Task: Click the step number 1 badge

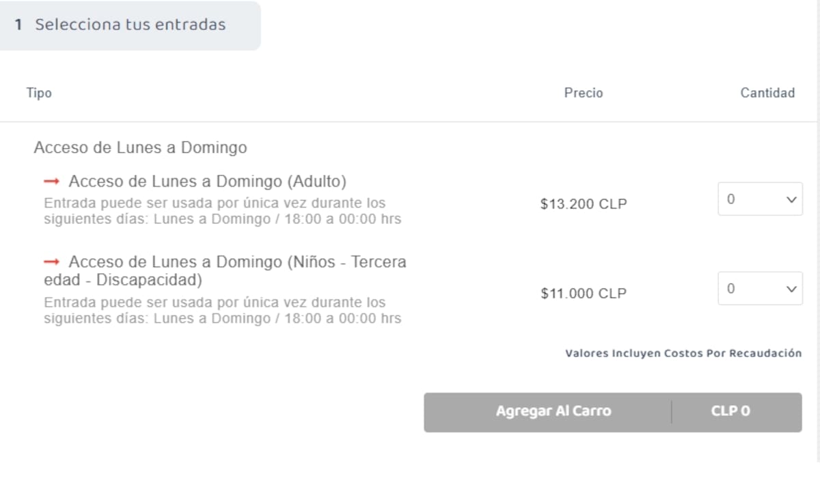Action: coord(19,25)
